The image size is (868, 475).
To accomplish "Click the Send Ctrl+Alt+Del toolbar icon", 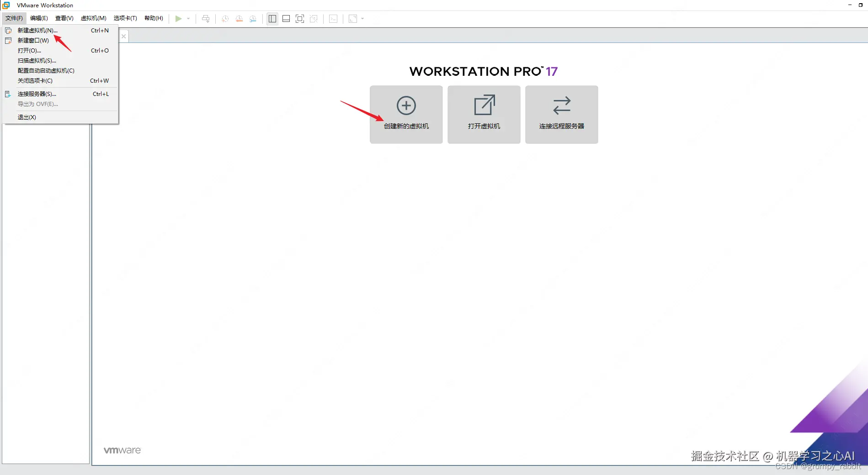I will click(206, 19).
